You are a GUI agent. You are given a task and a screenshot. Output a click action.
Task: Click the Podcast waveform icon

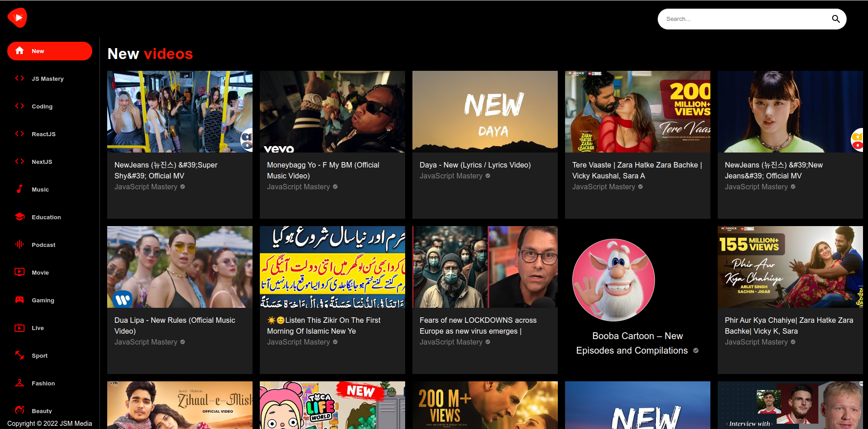tap(20, 245)
